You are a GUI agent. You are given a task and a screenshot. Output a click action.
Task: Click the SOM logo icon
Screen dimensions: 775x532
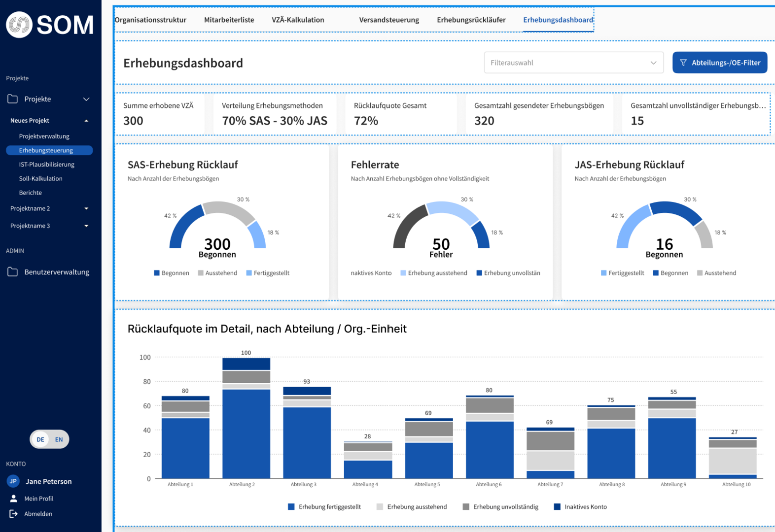click(x=19, y=25)
